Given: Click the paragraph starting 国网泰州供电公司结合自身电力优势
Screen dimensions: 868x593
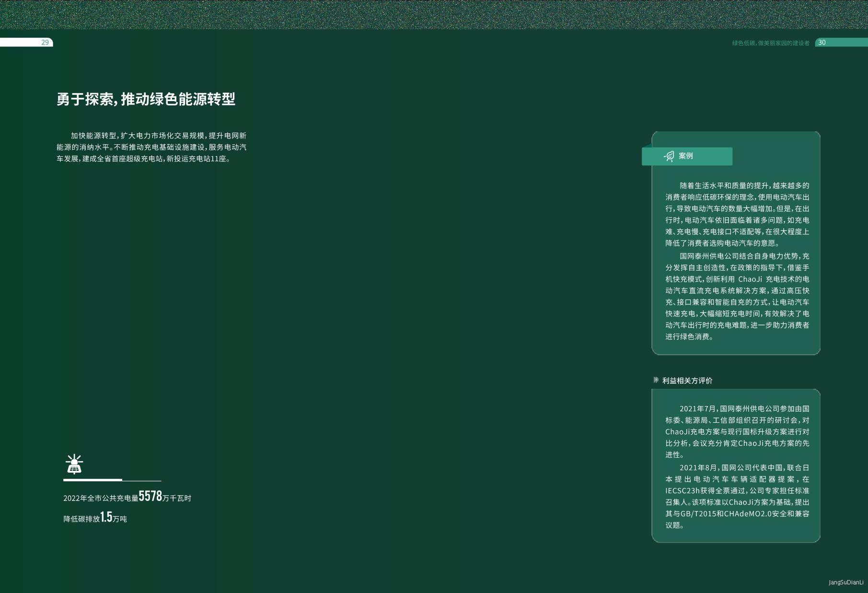Looking at the screenshot, I should pyautogui.click(x=737, y=296).
